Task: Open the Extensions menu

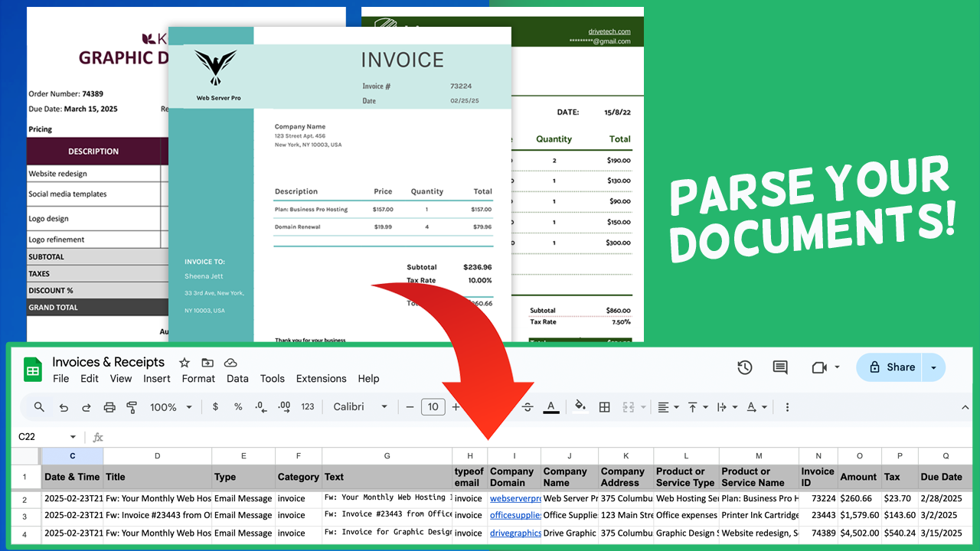Action: [321, 378]
